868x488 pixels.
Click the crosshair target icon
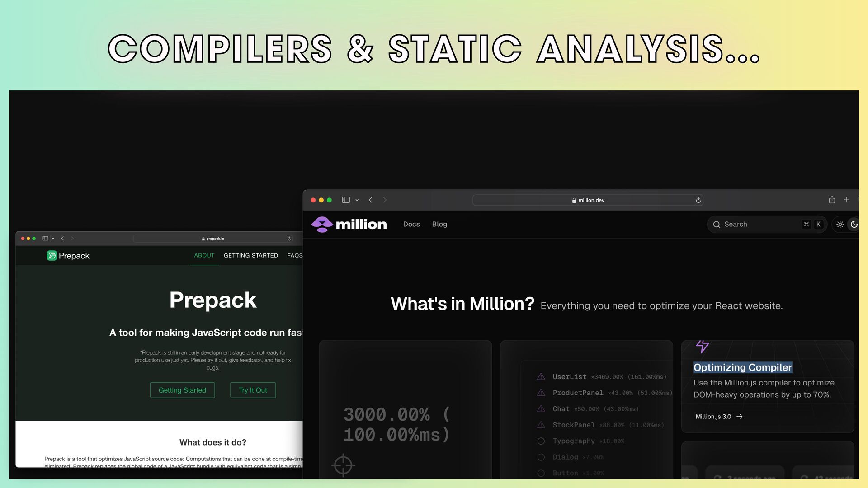pyautogui.click(x=343, y=465)
